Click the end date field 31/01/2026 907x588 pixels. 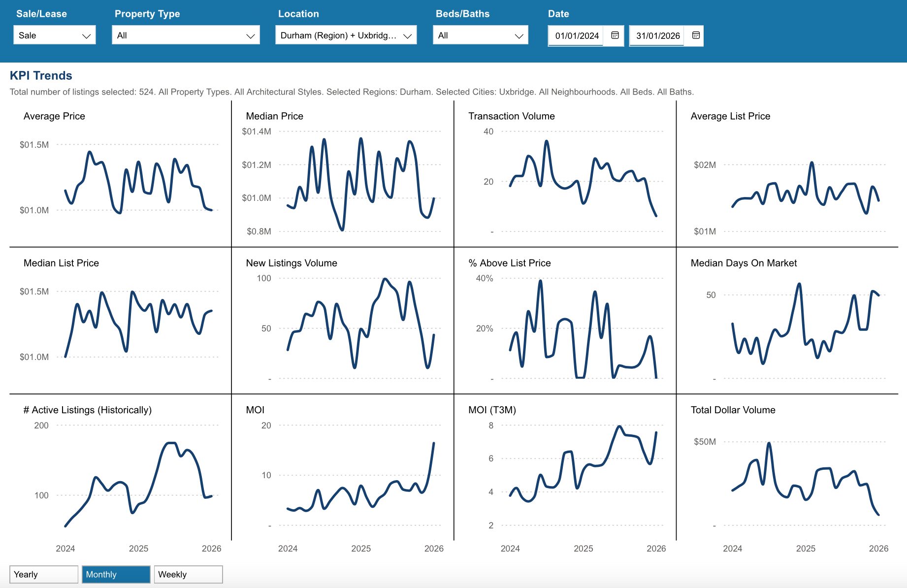coord(657,36)
